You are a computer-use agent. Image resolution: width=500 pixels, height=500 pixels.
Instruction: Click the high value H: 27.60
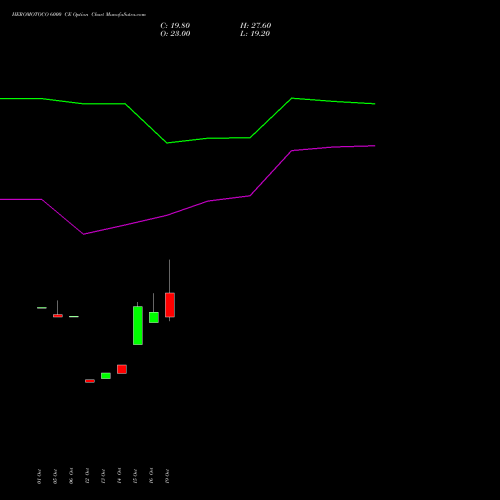[x=256, y=26]
